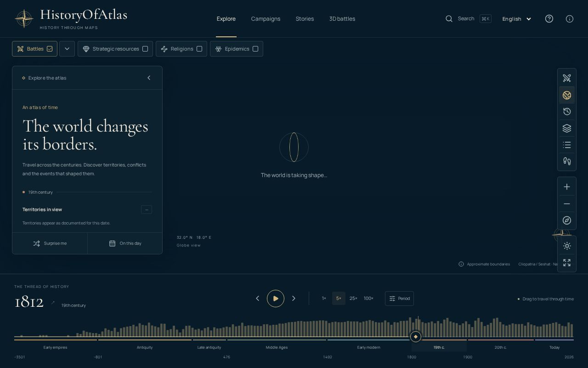The width and height of the screenshot is (588, 368).
Task: Play the timeline animation
Action: click(x=276, y=299)
